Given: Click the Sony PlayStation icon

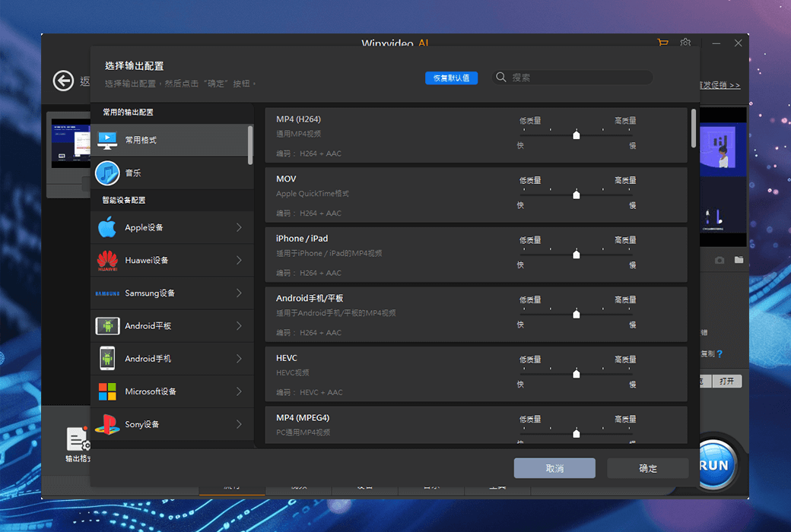Looking at the screenshot, I should tap(107, 424).
